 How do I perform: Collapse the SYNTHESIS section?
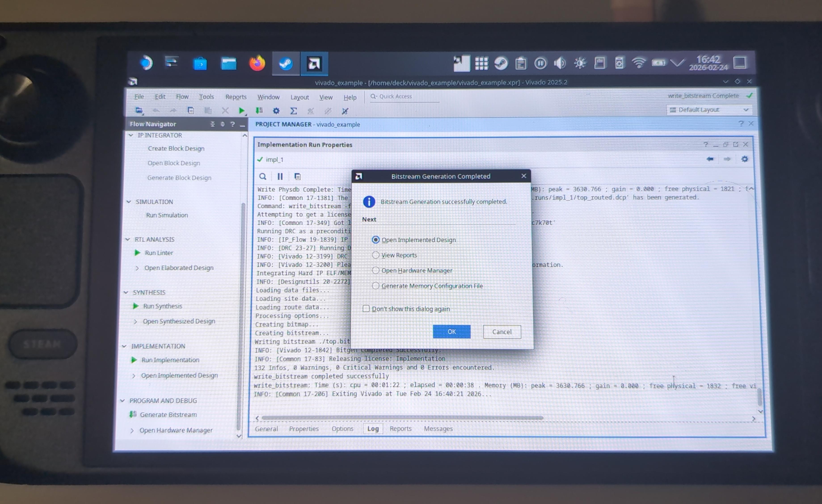(126, 293)
